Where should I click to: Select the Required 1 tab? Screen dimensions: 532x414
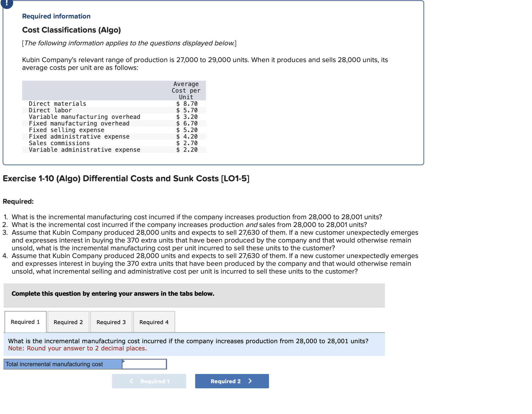pyautogui.click(x=25, y=322)
